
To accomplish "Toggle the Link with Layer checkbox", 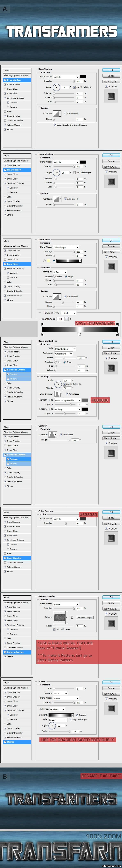I will pyautogui.click(x=54, y=629).
